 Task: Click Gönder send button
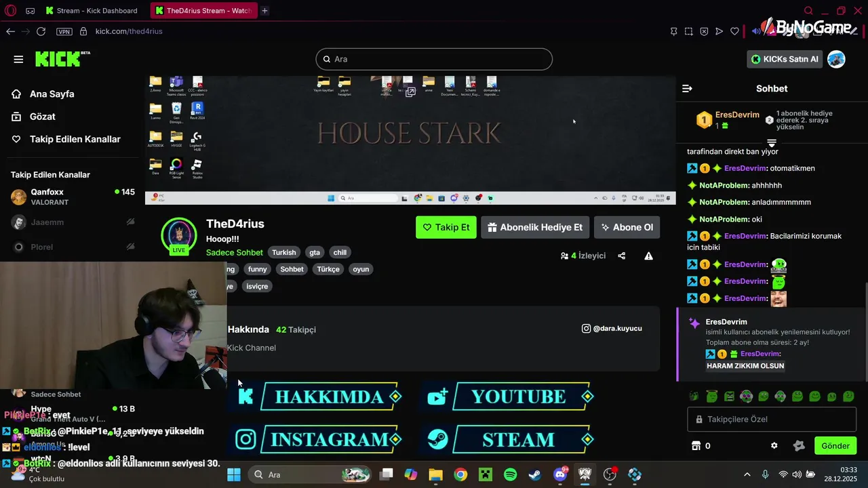(835, 446)
